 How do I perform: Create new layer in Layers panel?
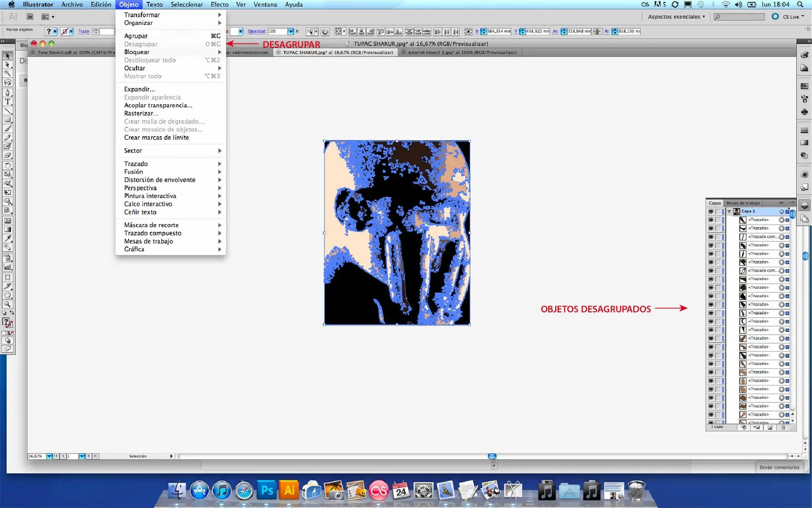coord(770,427)
